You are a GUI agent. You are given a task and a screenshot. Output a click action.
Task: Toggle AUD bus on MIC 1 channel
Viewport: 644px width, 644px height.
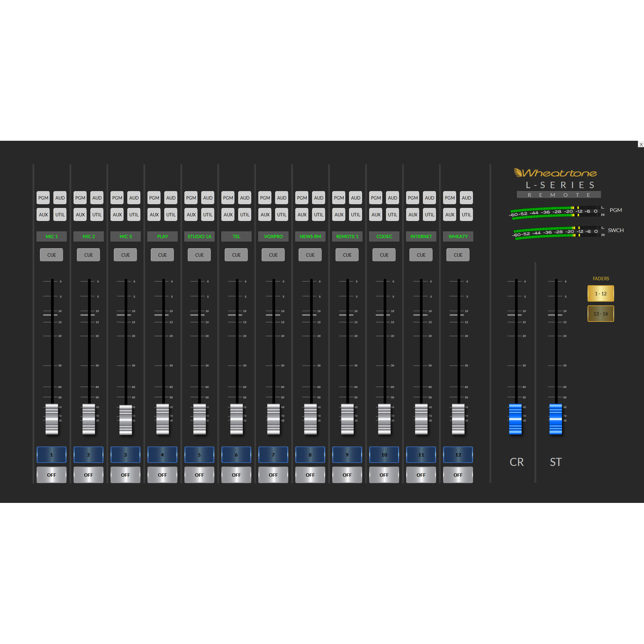(60, 198)
